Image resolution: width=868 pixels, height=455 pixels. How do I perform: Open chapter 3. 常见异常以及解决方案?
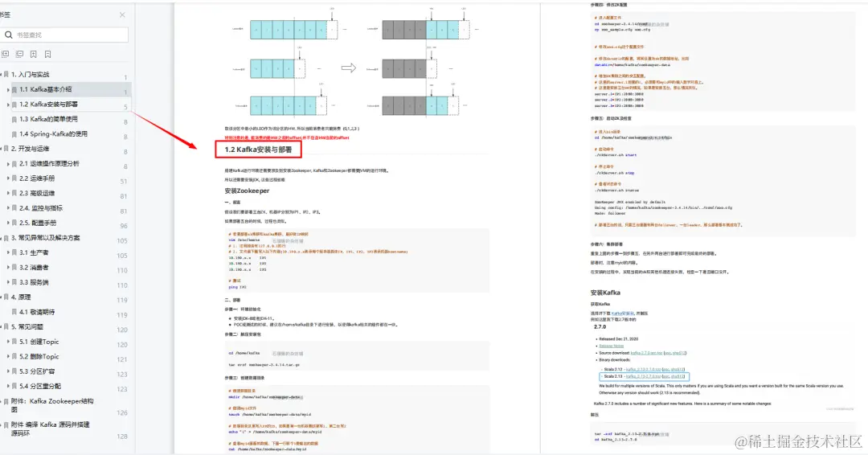click(45, 237)
